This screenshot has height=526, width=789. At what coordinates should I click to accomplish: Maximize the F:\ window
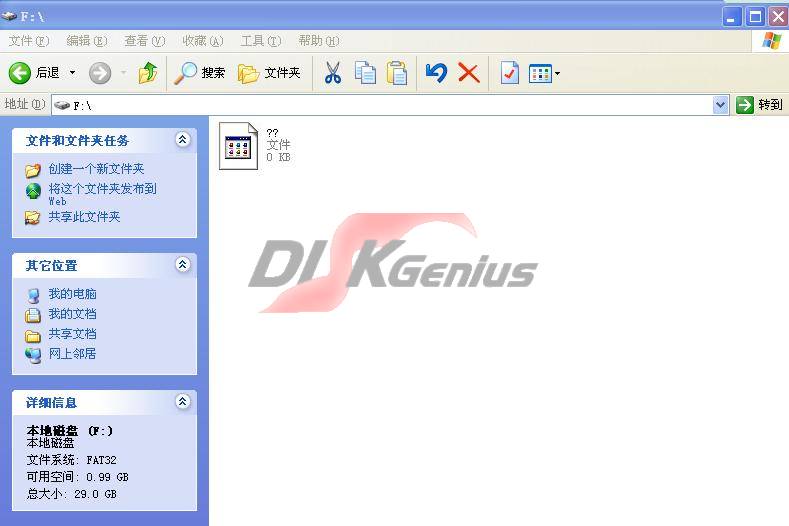pos(755,17)
